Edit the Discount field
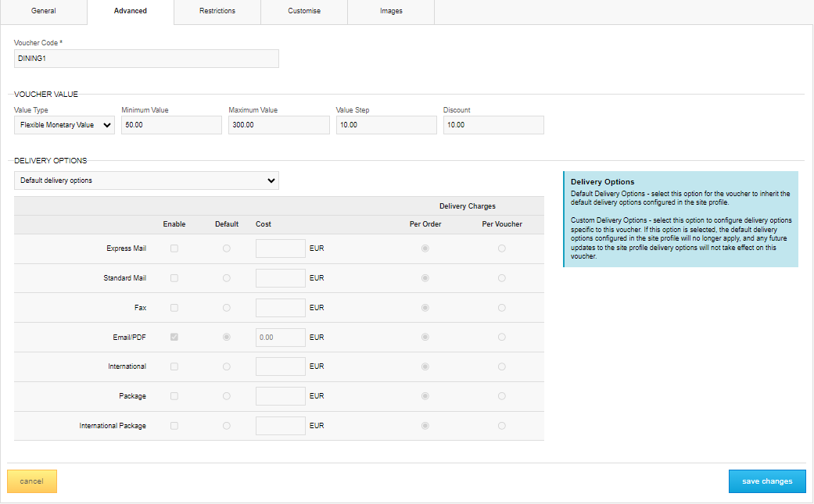This screenshot has height=504, width=814. pyautogui.click(x=493, y=125)
